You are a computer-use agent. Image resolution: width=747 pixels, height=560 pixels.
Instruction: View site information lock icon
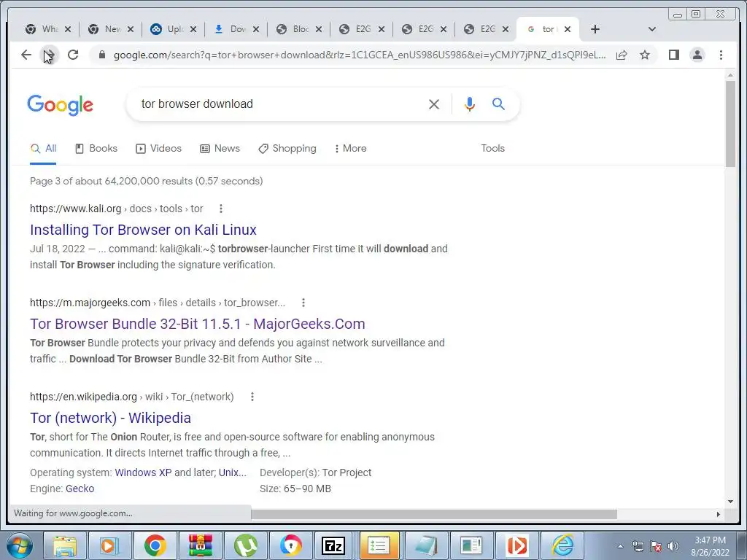101,55
